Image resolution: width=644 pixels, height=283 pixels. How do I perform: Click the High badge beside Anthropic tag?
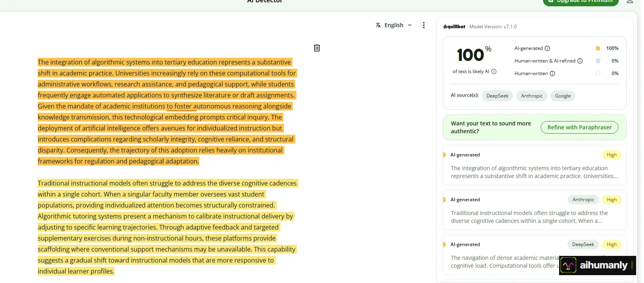tap(612, 200)
